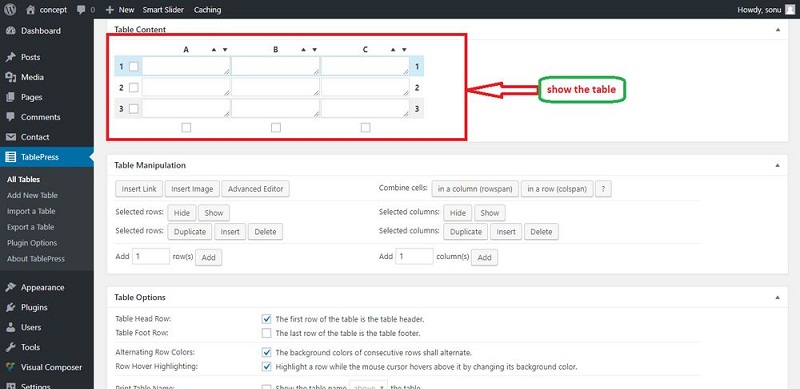Disable Alternating Row Colors checkbox
This screenshot has height=389, width=800.
[266, 352]
